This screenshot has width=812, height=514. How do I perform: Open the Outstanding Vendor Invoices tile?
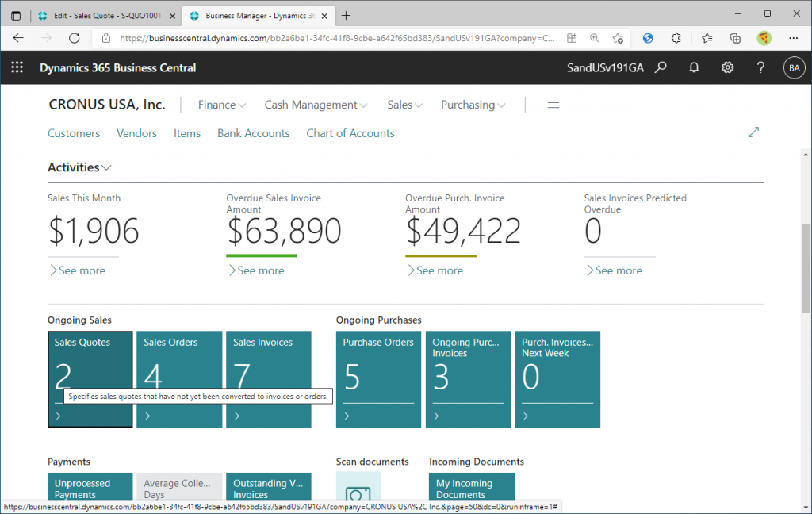[x=269, y=487]
